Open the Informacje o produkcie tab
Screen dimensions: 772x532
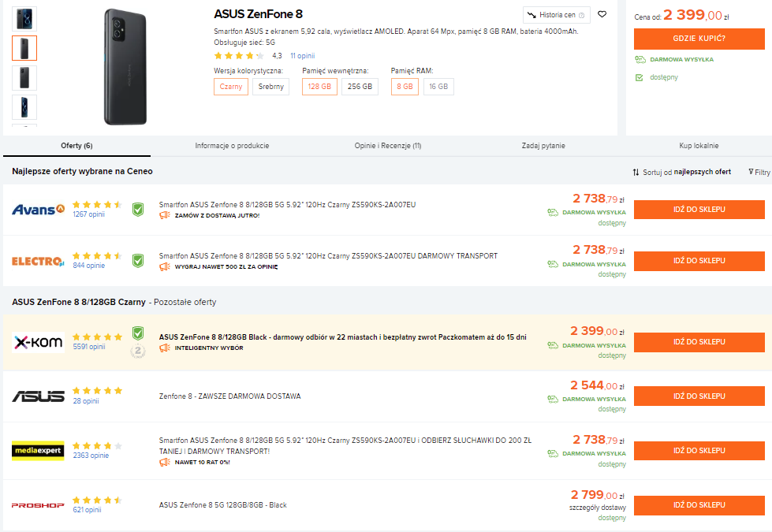click(232, 146)
